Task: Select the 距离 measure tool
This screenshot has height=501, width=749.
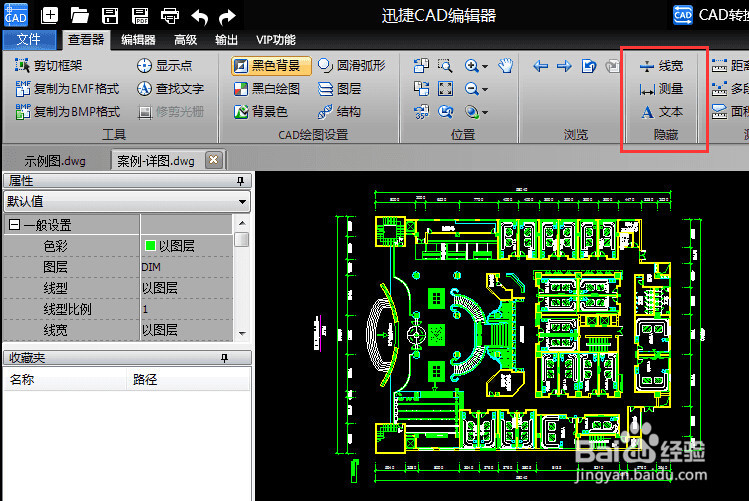Action: tap(730, 65)
